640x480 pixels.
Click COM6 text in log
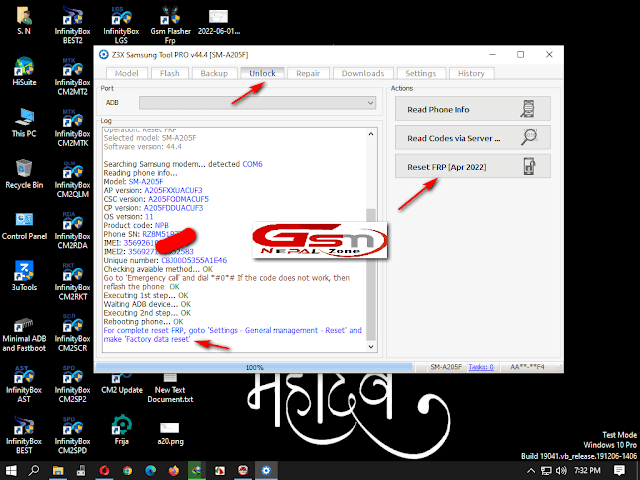[x=252, y=164]
